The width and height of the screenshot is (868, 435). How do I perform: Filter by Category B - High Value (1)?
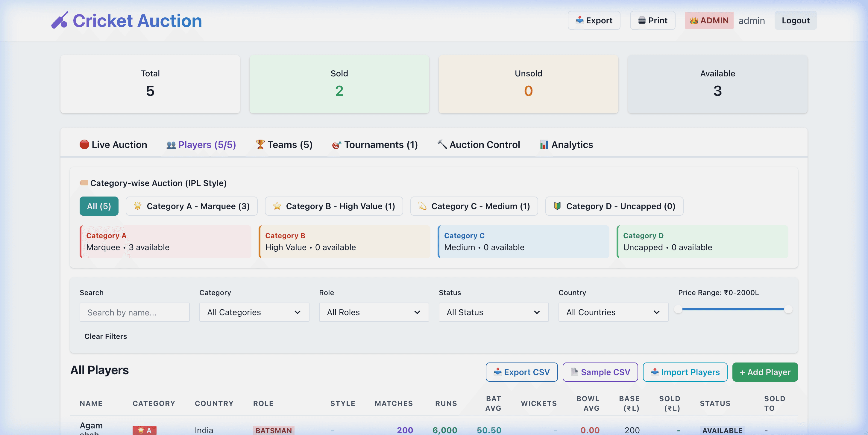click(x=334, y=206)
